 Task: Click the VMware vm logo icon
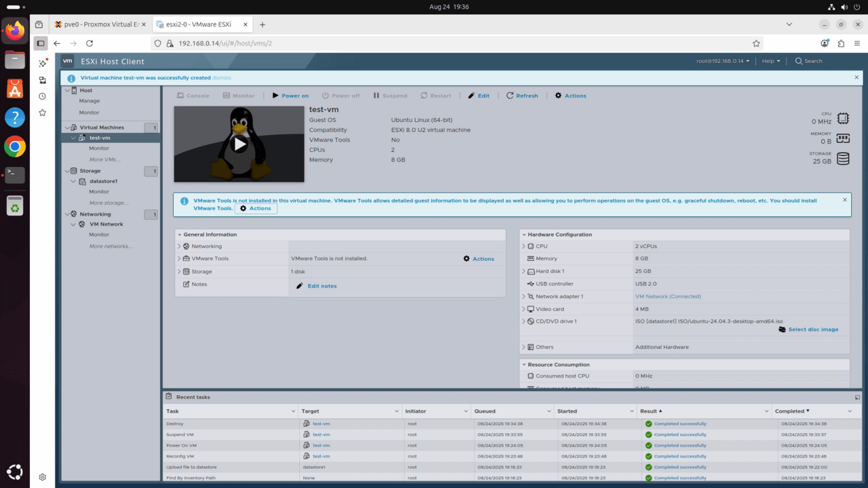68,61
